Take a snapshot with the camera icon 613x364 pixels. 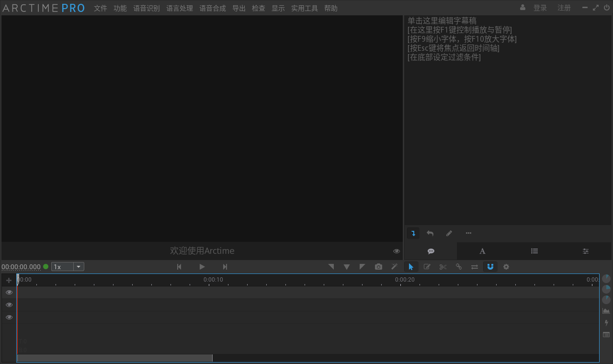(379, 267)
